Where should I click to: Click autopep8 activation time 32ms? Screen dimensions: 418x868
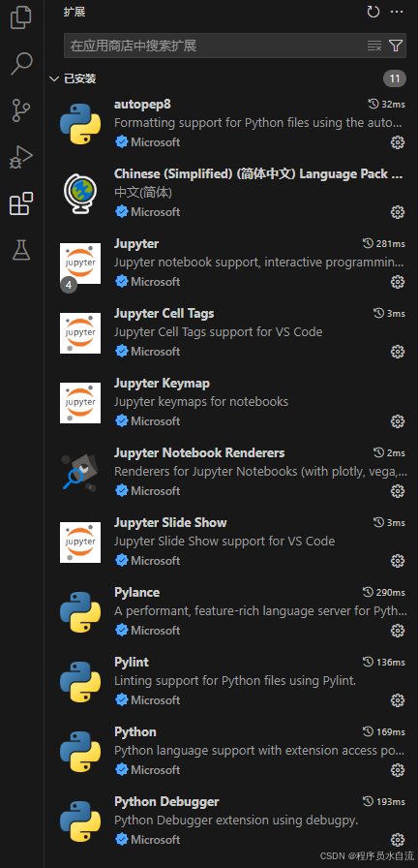tap(386, 104)
